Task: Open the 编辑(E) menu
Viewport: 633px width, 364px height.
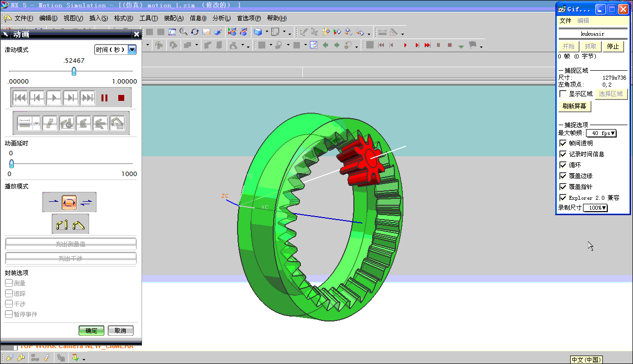Action: [x=49, y=18]
